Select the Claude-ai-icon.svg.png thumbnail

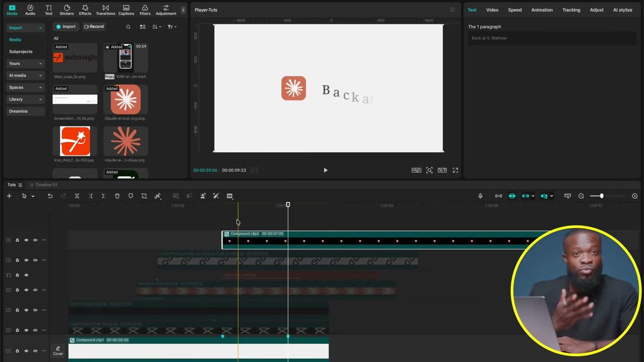pos(125,99)
